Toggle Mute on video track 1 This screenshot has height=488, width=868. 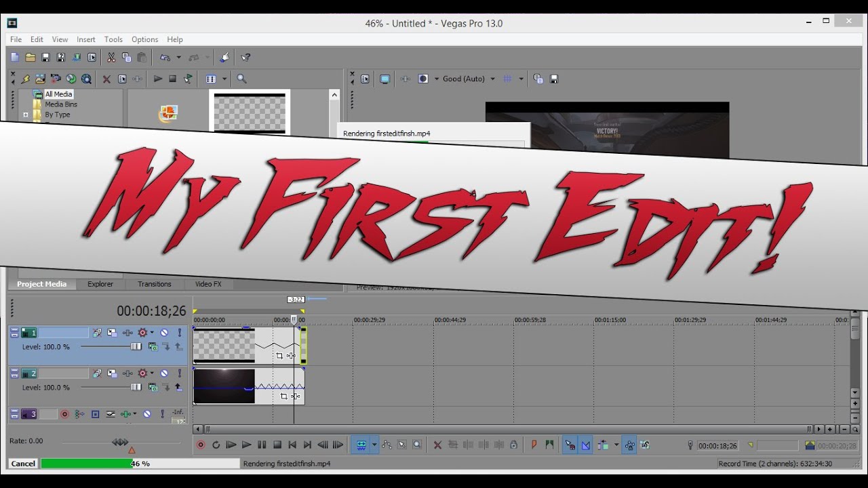164,333
